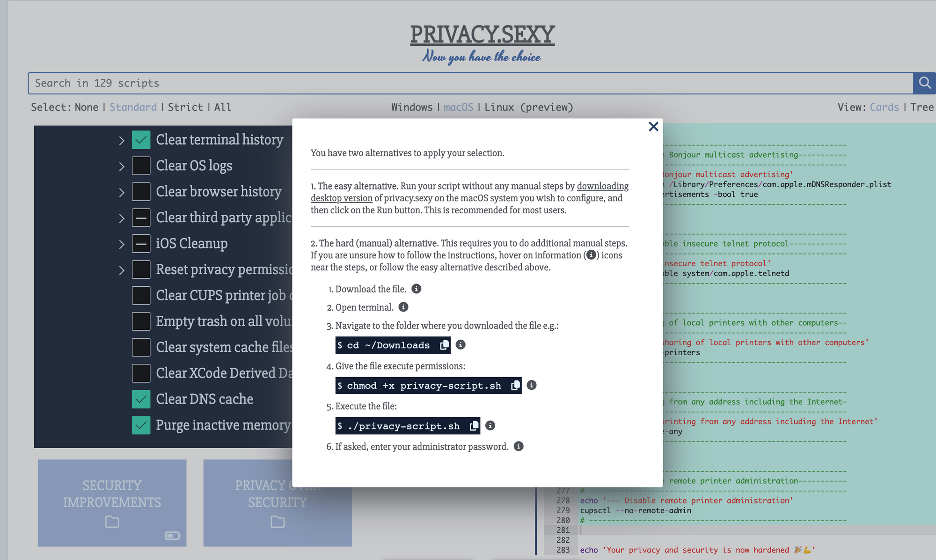Focus the Search in 129 scripts field
The height and width of the screenshot is (560, 936).
tap(468, 83)
